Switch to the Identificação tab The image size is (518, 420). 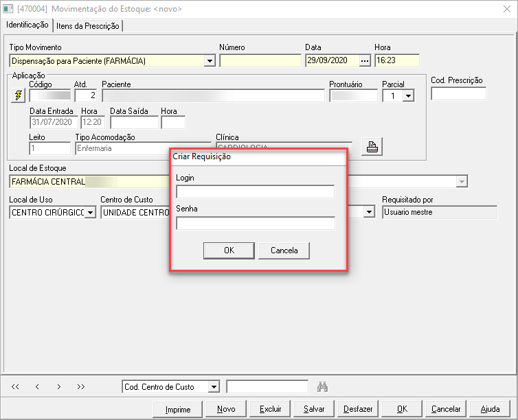(27, 25)
